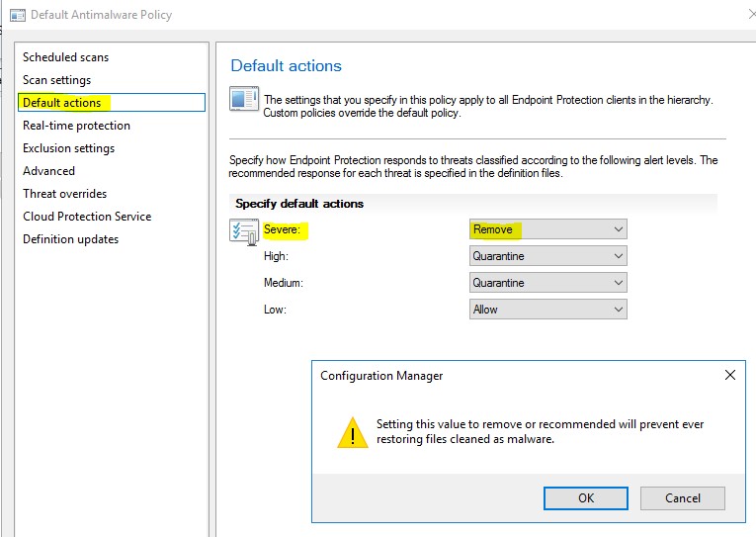Screen dimensions: 756x537
Task: Open the High action dropdown
Action: point(548,256)
